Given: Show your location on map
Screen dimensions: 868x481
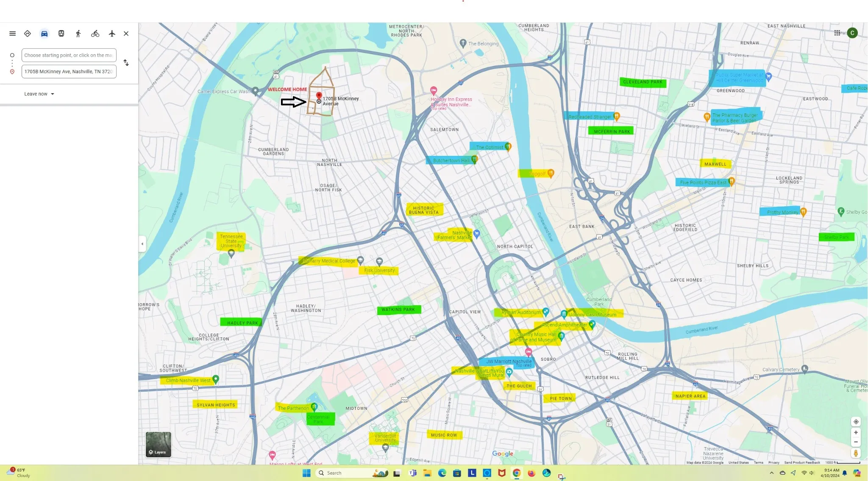Looking at the screenshot, I should pos(856,422).
